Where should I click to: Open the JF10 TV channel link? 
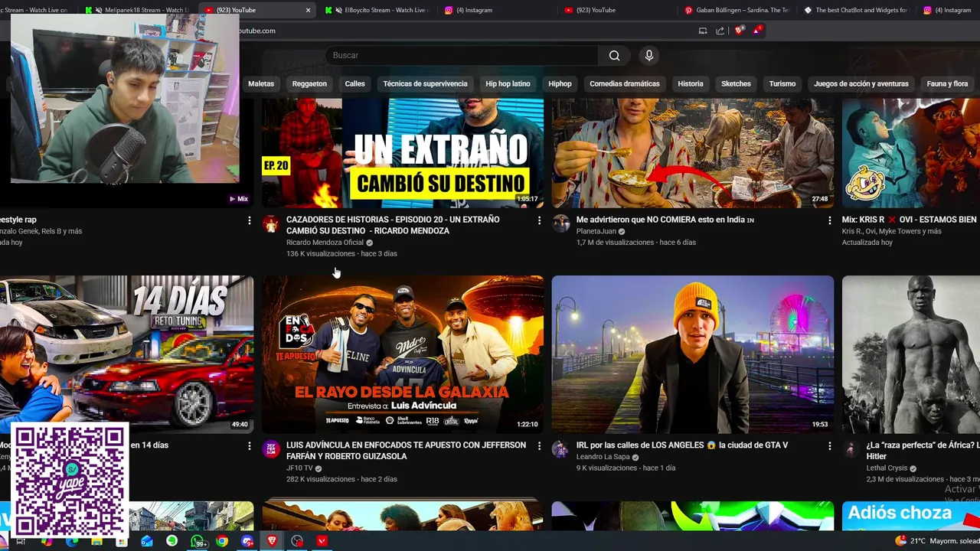(x=299, y=468)
